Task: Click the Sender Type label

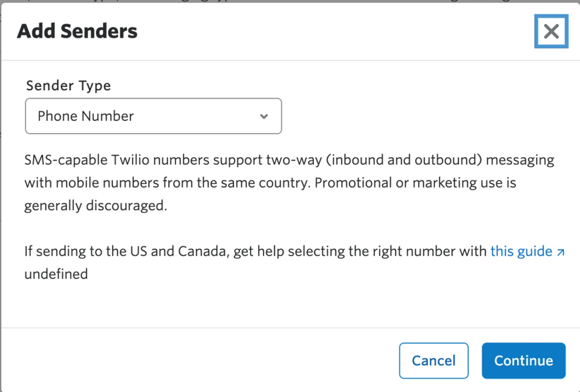Action: (x=68, y=86)
